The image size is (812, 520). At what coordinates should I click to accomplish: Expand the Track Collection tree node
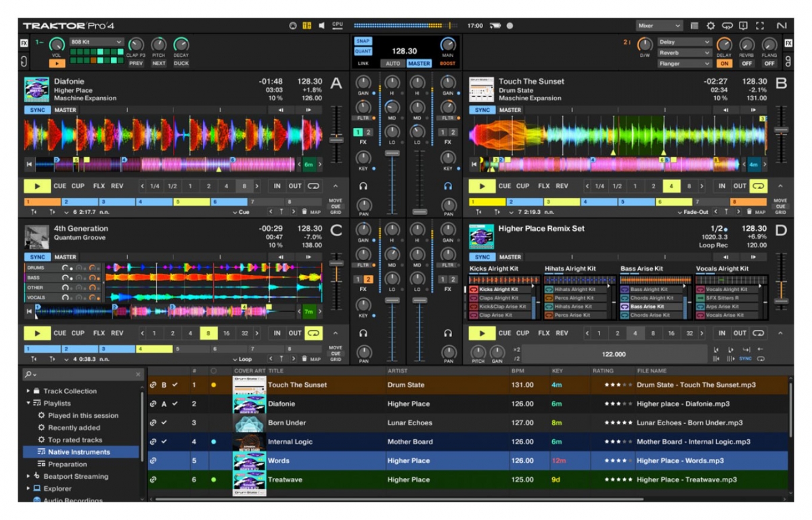[28, 391]
